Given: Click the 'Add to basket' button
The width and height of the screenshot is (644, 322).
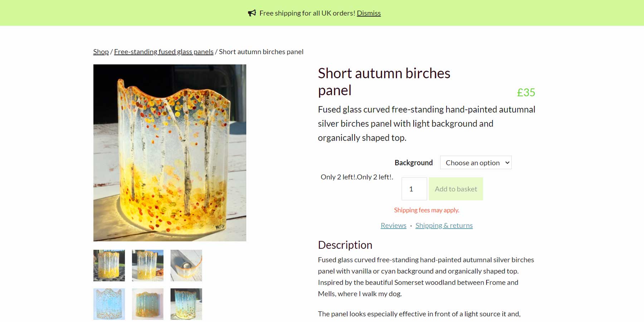Looking at the screenshot, I should click(x=455, y=189).
